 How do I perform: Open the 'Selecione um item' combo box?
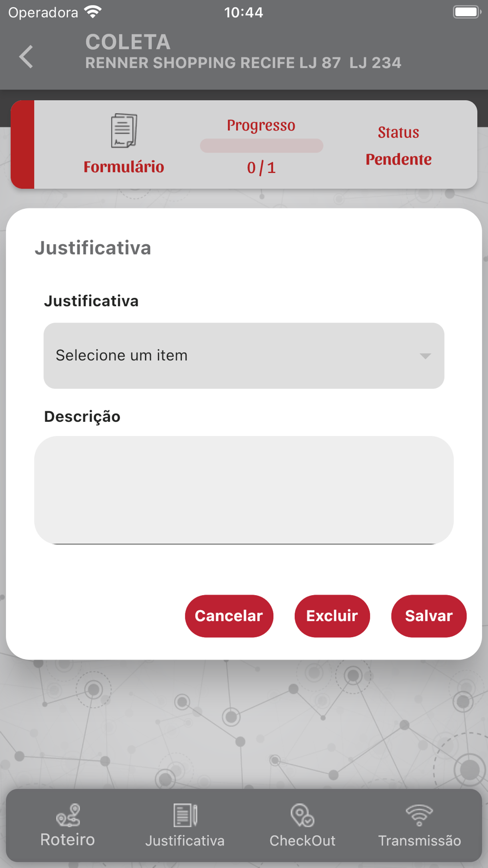coord(244,355)
